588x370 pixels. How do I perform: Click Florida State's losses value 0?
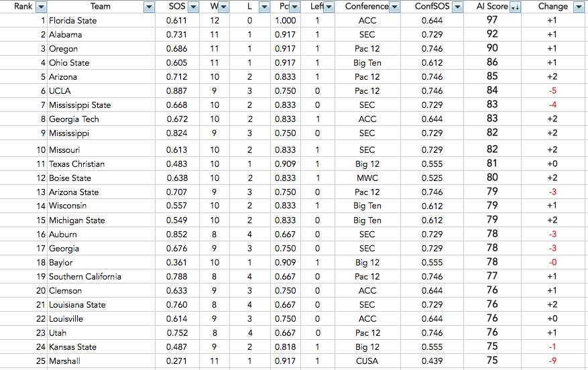(250, 21)
